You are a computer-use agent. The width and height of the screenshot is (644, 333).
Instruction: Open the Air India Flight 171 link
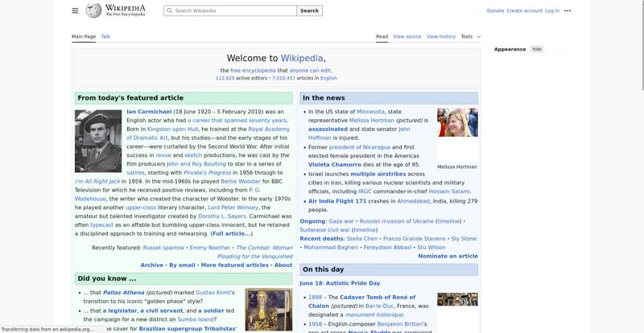[337, 201]
